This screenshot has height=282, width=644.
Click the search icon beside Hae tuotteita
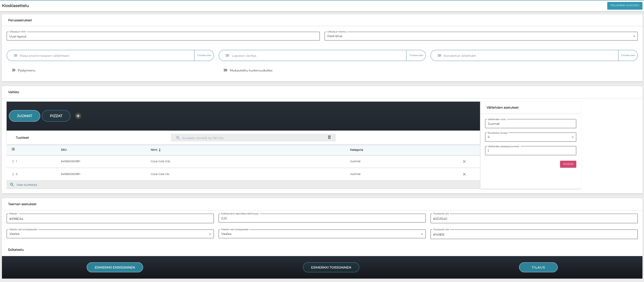12,185
